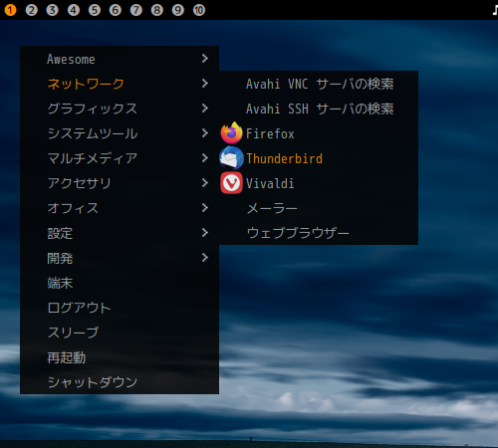498x448 pixels.
Task: Activate workspace tag 8
Action: pyautogui.click(x=157, y=10)
